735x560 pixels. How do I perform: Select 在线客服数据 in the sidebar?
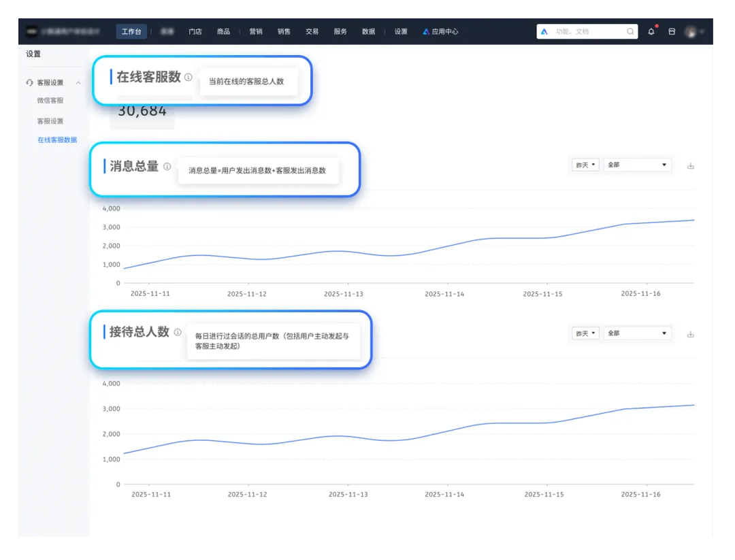click(x=57, y=140)
